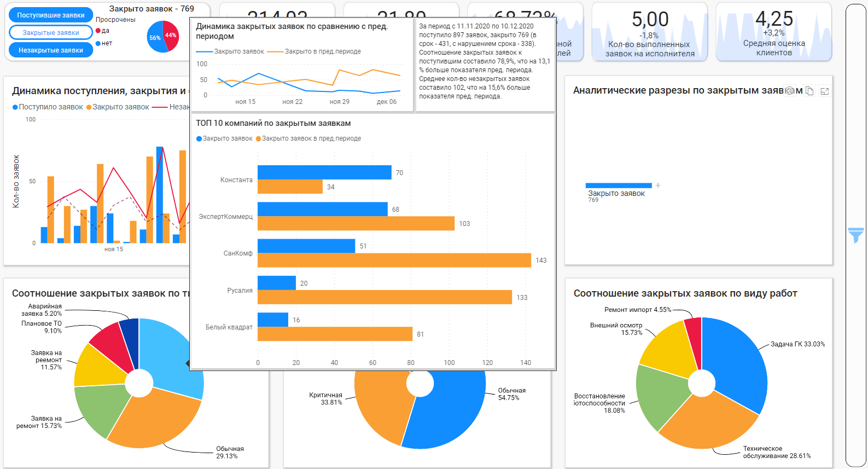Toggle the Незакрытые заявки filter button
The image size is (868, 469).
pos(51,50)
